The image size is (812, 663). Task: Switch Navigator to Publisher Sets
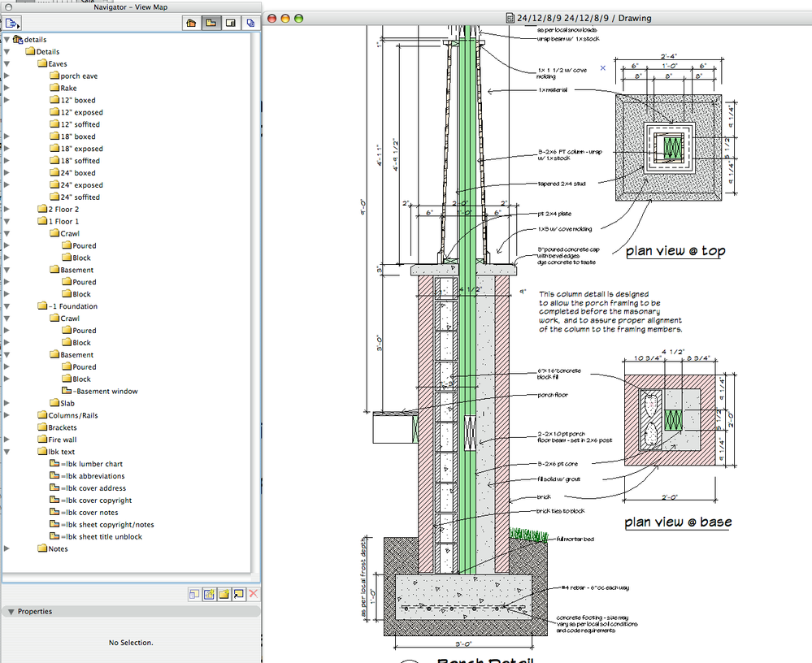(250, 24)
